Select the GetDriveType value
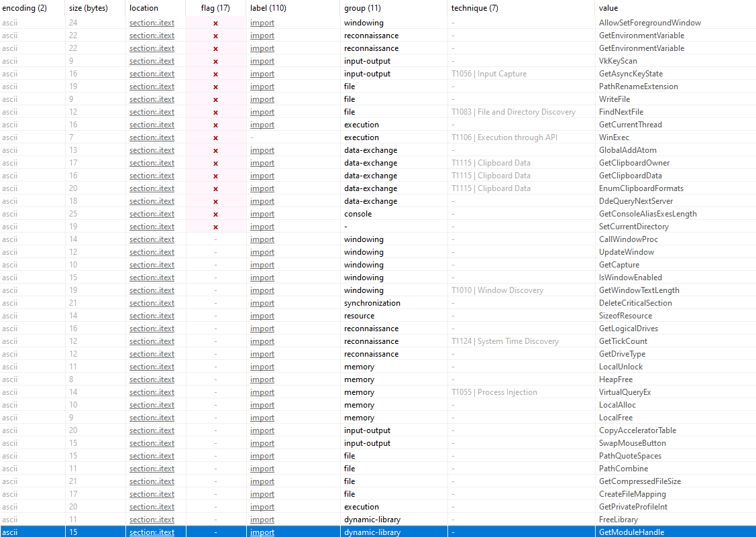This screenshot has height=537, width=756. click(x=622, y=354)
